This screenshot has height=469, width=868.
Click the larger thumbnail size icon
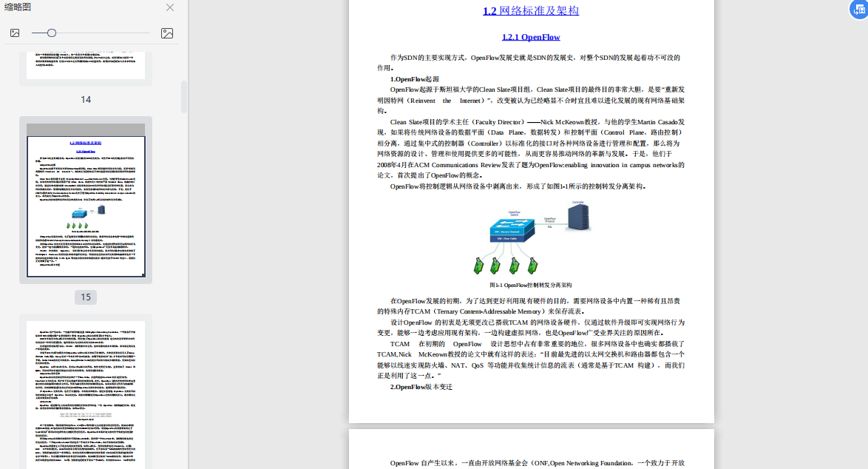(x=166, y=33)
